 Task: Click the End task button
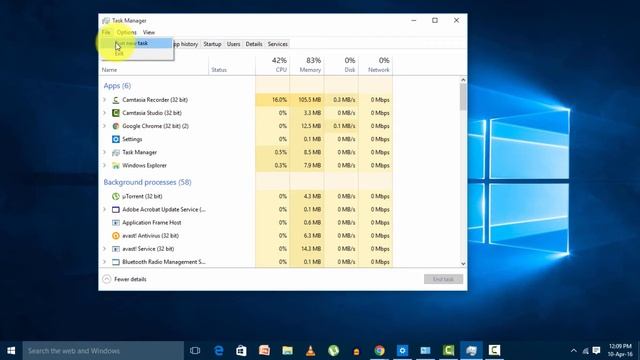443,279
